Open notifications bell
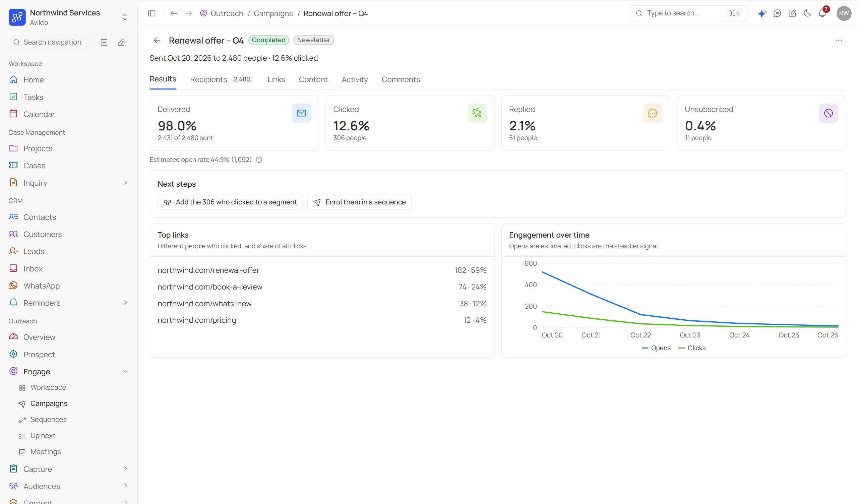The height and width of the screenshot is (504, 858). click(x=822, y=13)
